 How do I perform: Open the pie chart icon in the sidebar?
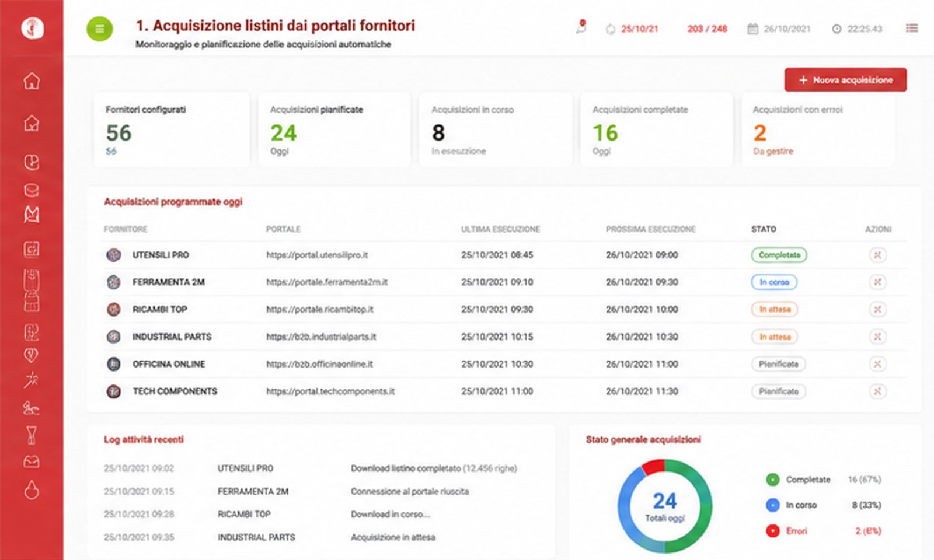pos(32,162)
